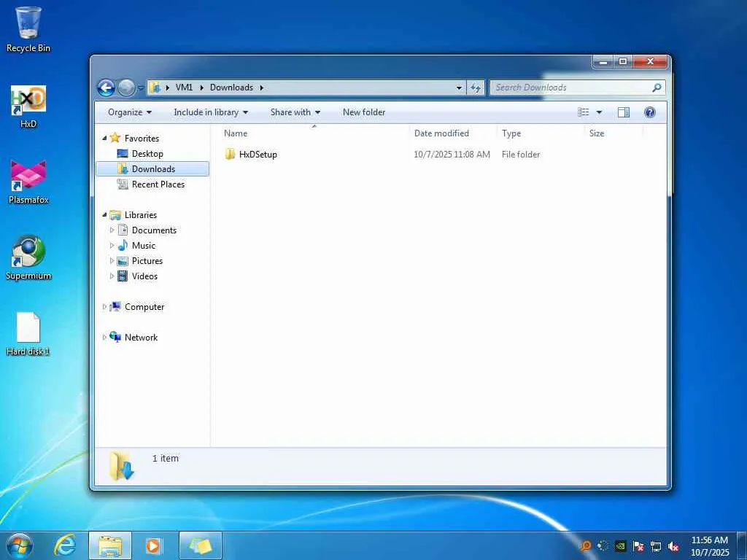Select Pictures in the navigation tree

tap(147, 260)
